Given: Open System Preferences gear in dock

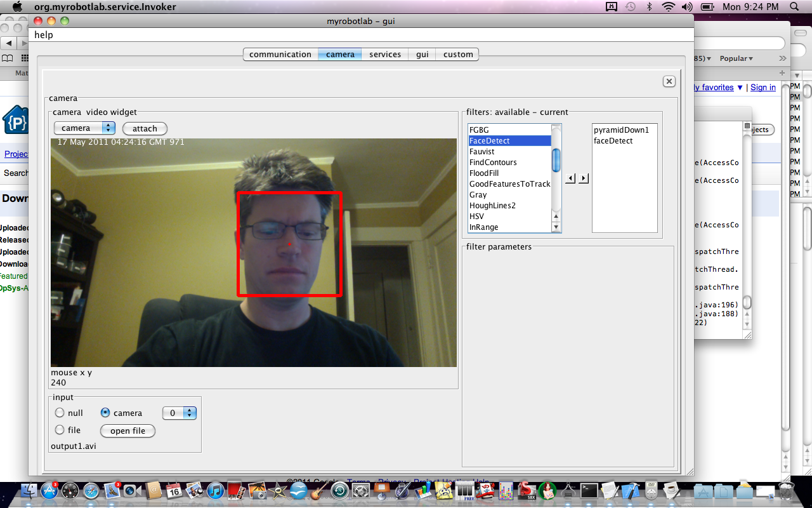Looking at the screenshot, I should click(x=361, y=491).
